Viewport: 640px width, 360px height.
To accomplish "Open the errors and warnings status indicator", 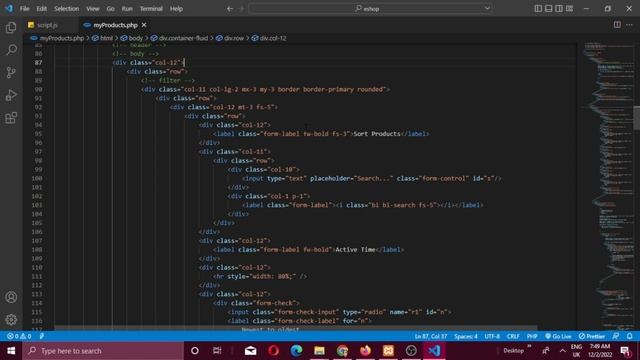I will (x=19, y=336).
